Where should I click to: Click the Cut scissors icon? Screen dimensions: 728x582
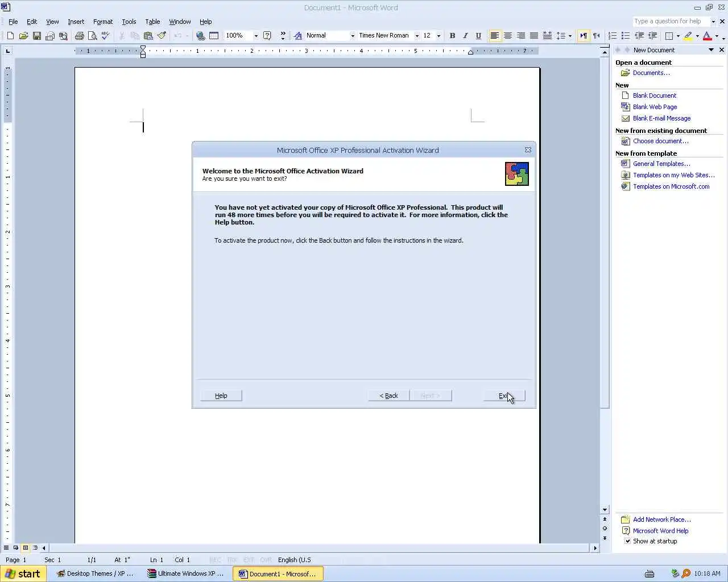[122, 36]
